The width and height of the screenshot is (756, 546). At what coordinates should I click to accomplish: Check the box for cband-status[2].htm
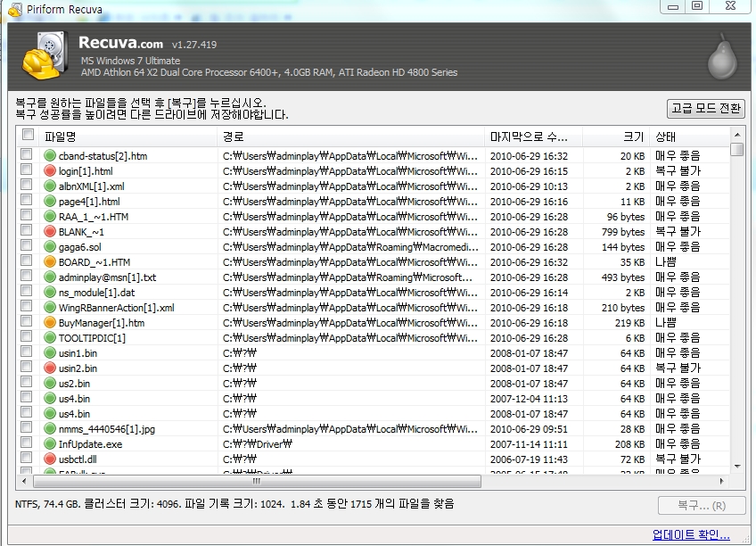pyautogui.click(x=28, y=156)
